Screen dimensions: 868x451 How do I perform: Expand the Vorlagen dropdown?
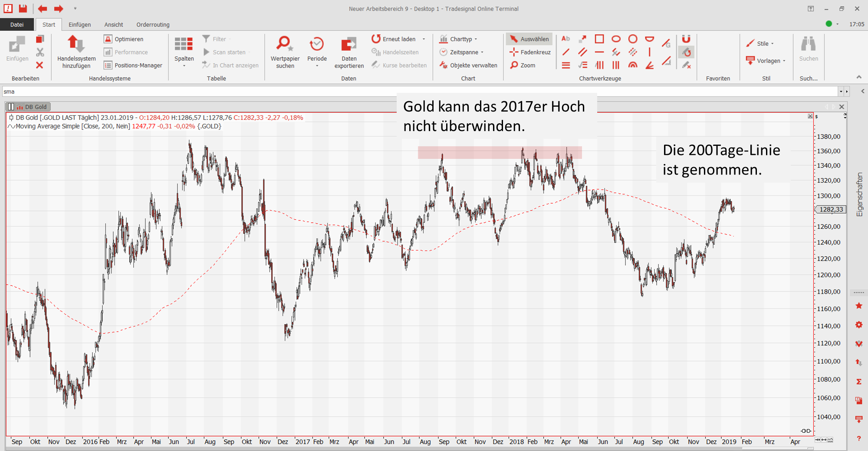coord(766,61)
